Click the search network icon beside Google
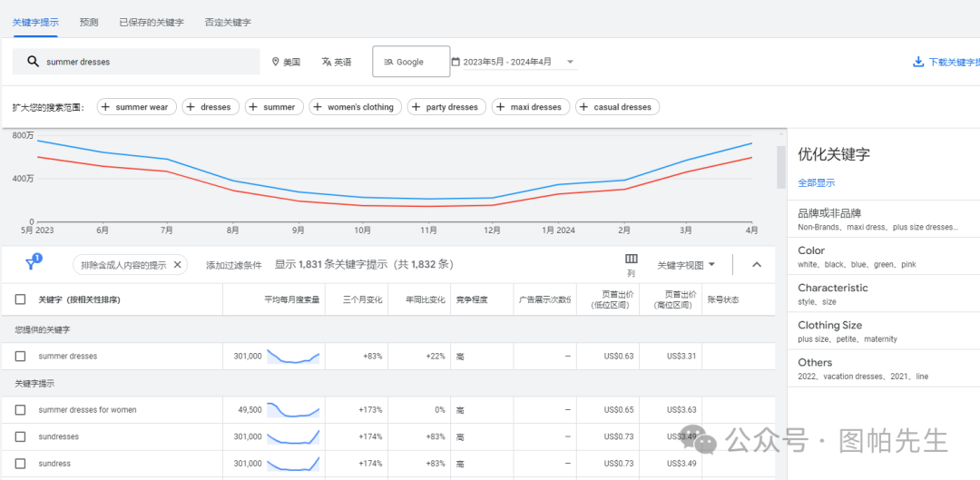The width and height of the screenshot is (980, 480). 388,62
